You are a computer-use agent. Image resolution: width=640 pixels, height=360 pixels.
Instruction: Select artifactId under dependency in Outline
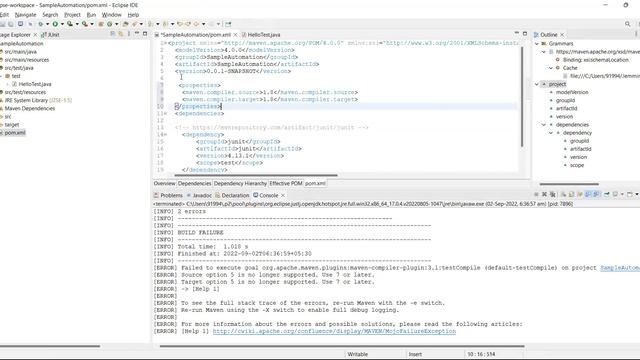pyautogui.click(x=580, y=149)
